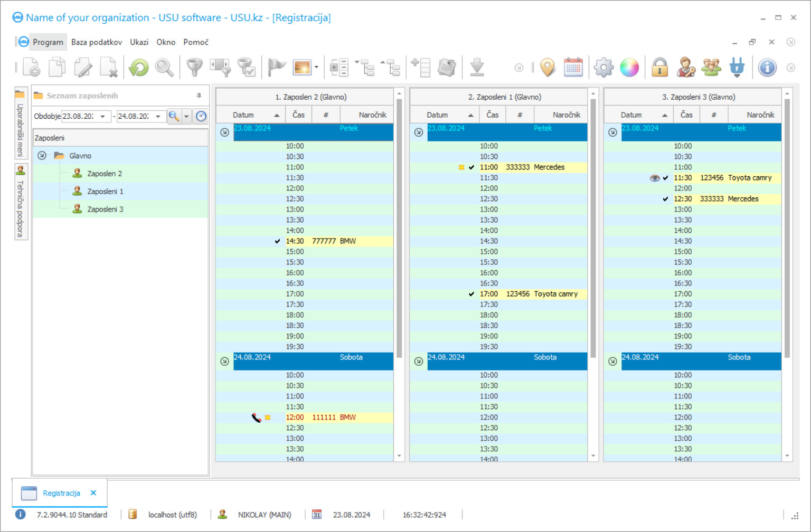Open the Baza podatkov menu
Viewport: 811px width, 532px height.
click(97, 42)
